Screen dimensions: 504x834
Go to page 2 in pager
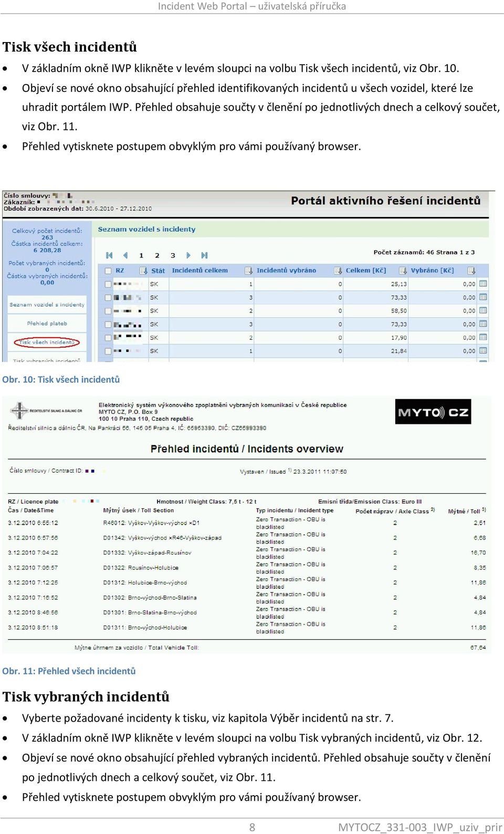(x=157, y=255)
